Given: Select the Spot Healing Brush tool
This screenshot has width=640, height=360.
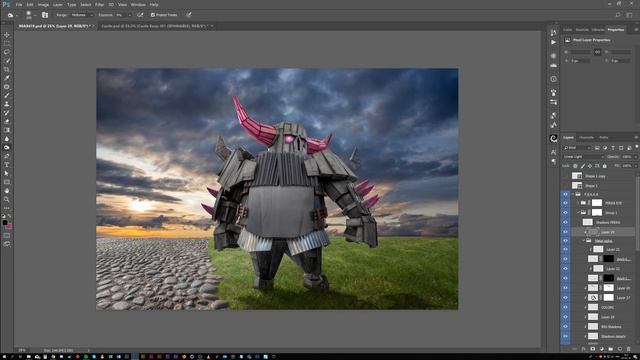Looking at the screenshot, I should tap(7, 87).
